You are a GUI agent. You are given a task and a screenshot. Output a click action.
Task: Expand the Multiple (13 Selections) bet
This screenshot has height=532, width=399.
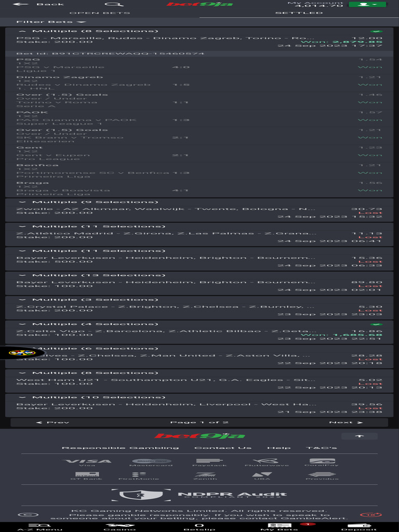(22, 275)
